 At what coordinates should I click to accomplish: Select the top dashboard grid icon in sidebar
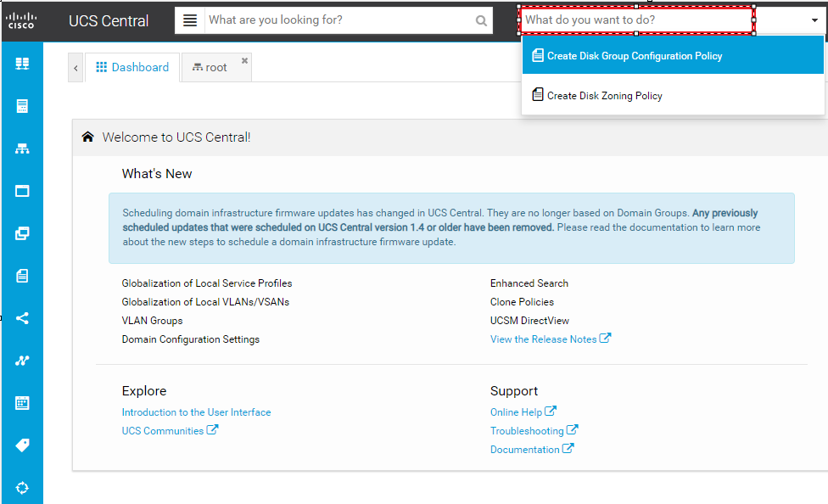[x=22, y=63]
